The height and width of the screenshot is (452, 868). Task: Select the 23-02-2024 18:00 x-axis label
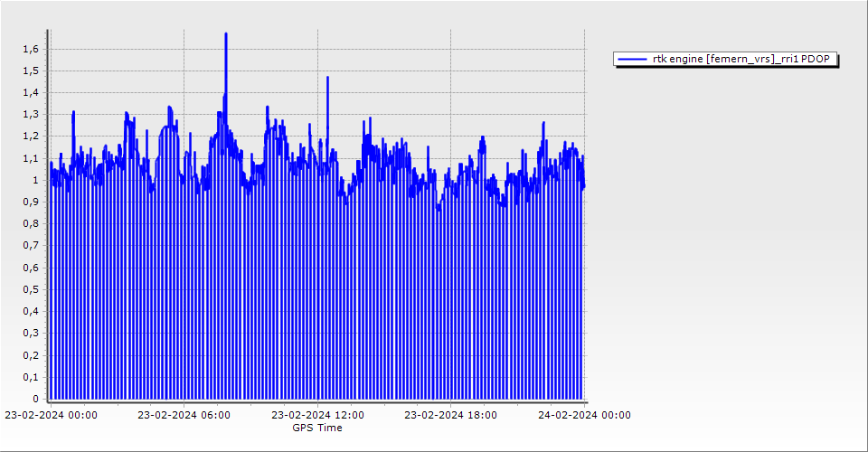(450, 415)
